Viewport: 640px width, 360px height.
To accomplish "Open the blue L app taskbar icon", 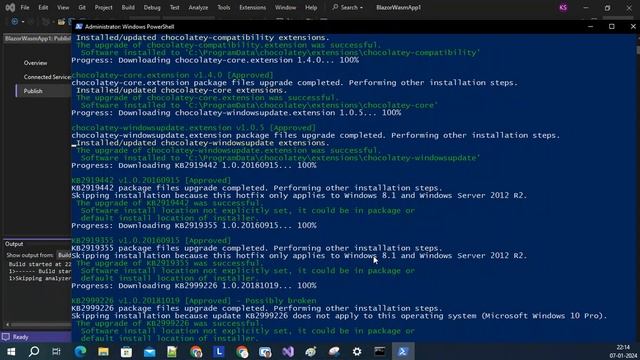I will click(219, 351).
